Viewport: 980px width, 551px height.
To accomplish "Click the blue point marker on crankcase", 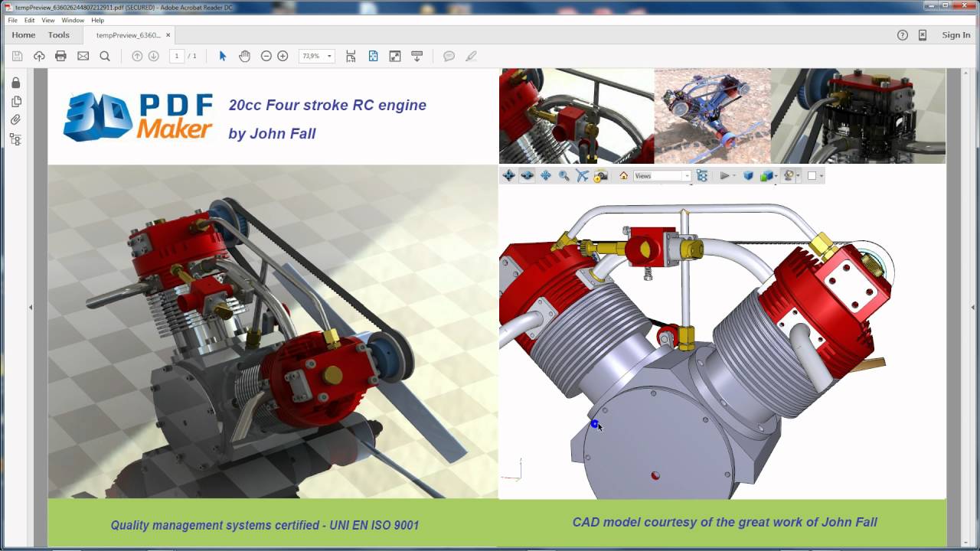I will point(594,423).
